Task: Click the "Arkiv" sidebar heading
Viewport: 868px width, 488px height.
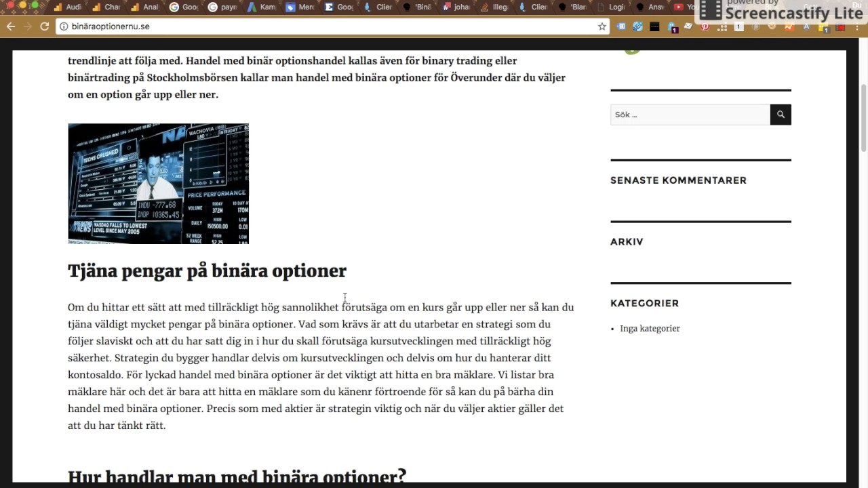Action: coord(627,241)
